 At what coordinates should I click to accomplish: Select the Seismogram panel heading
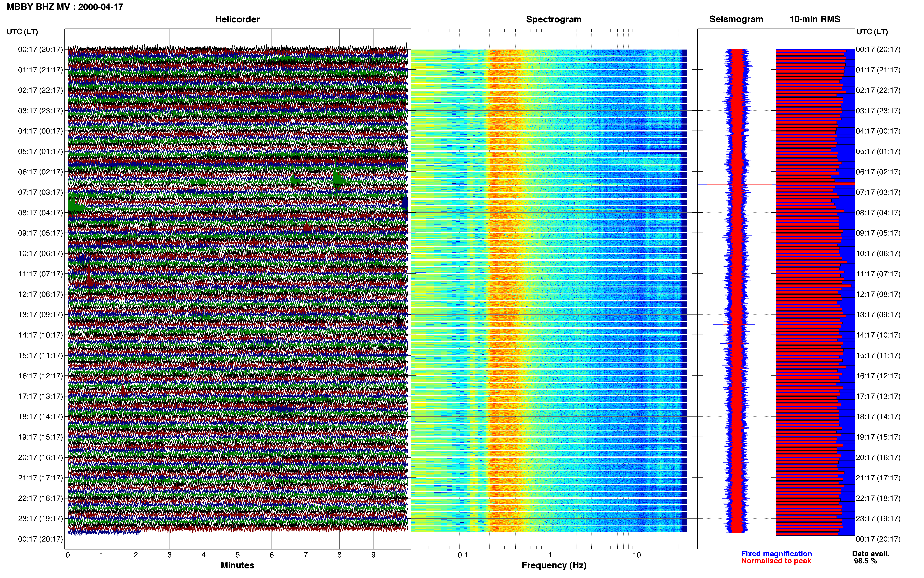click(736, 19)
